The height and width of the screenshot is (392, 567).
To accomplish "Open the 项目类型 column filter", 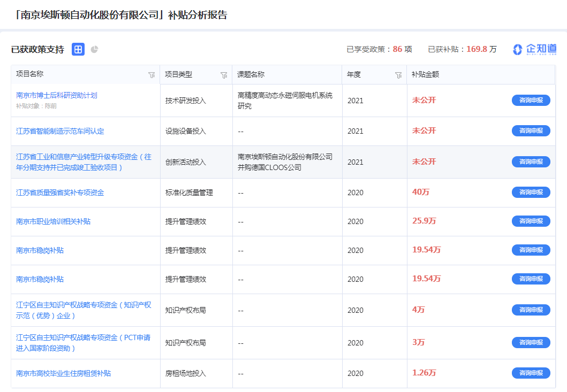I will click(224, 75).
